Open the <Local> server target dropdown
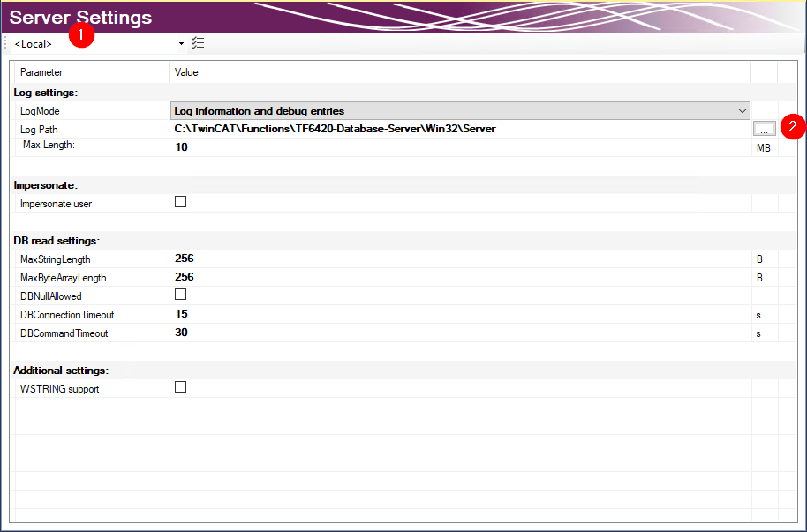This screenshot has width=807, height=532. click(x=181, y=44)
